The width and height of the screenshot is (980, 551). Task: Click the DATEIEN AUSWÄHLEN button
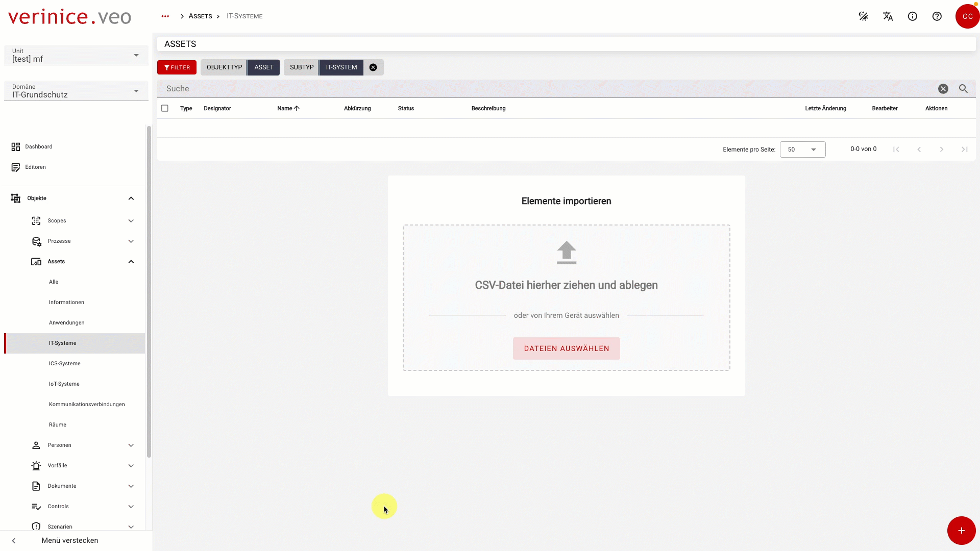pyautogui.click(x=566, y=348)
